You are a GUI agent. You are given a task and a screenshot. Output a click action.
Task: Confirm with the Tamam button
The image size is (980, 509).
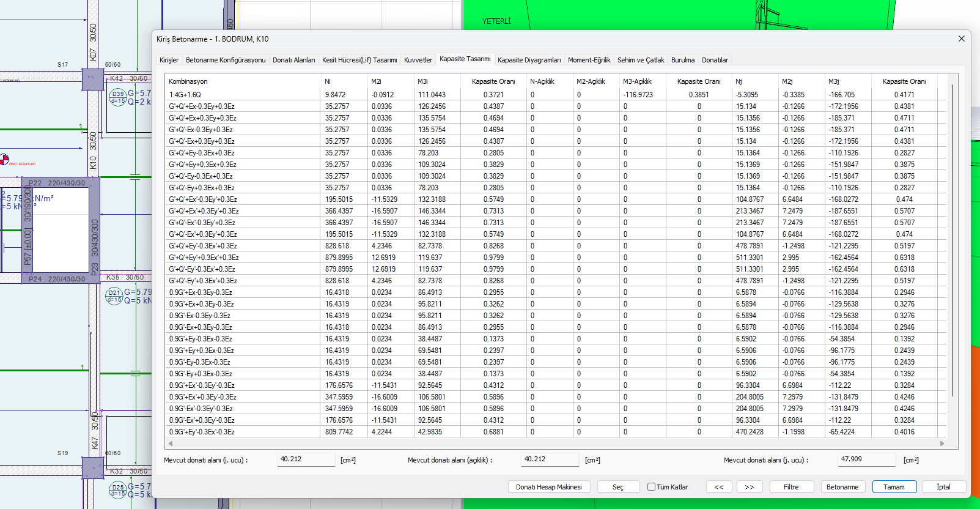(893, 487)
